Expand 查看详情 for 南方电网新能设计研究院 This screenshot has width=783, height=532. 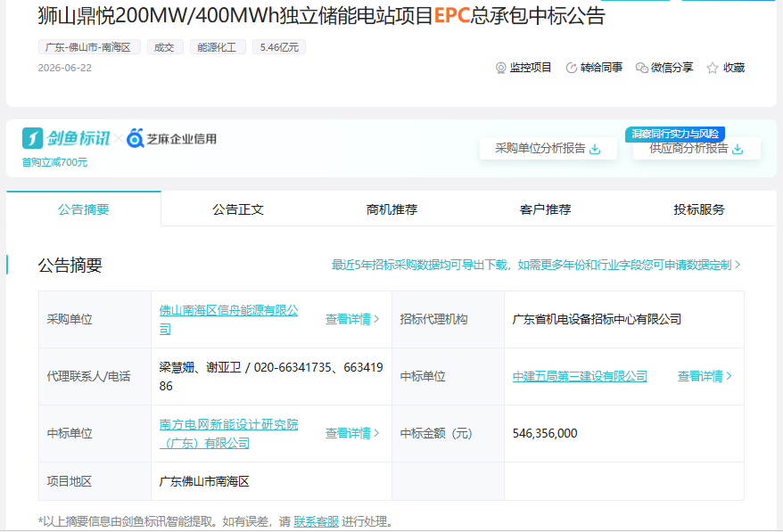[x=352, y=433]
